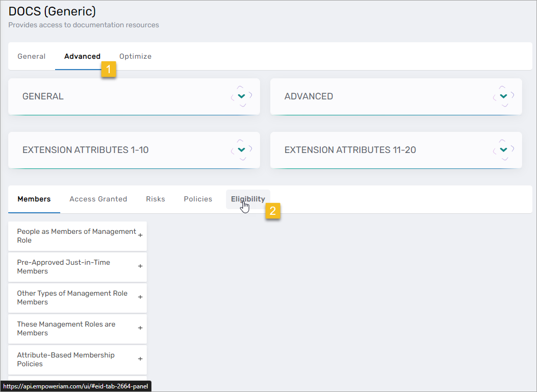The image size is (537, 392).
Task: Click plus icon for People as Members of Management Role
Action: (140, 235)
